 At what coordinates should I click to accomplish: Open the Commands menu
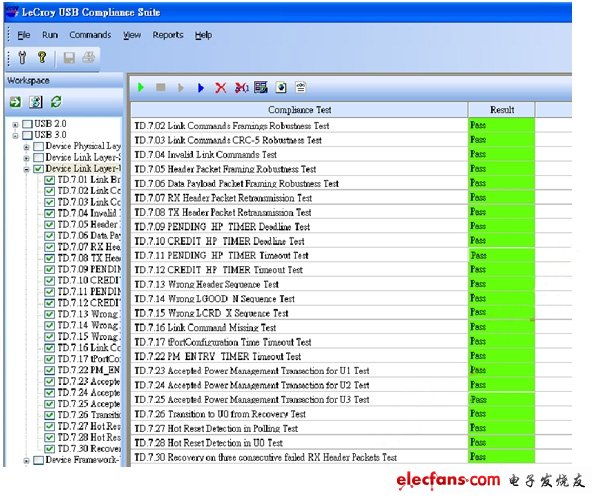[x=90, y=35]
